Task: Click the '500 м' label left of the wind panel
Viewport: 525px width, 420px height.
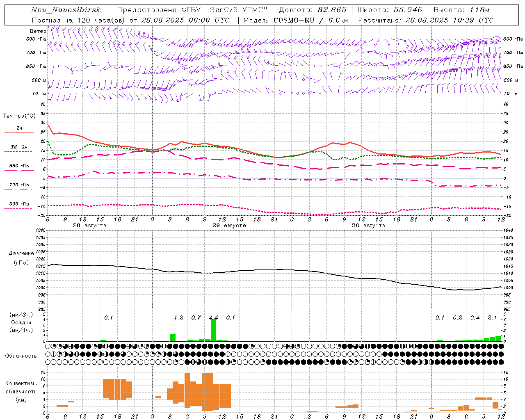Action: click(39, 80)
